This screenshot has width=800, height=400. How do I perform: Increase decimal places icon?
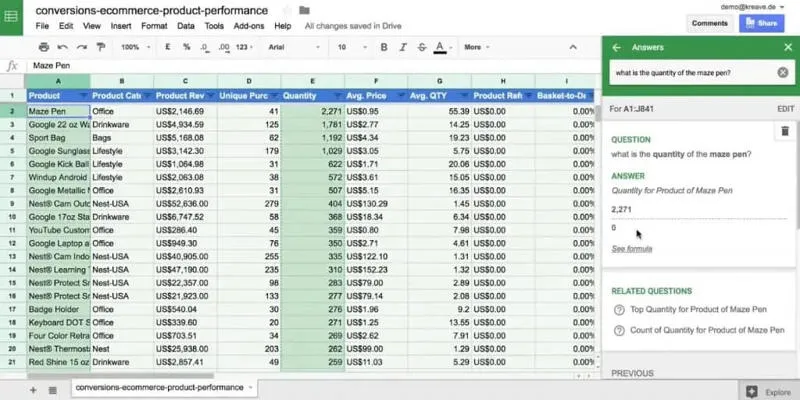pyautogui.click(x=223, y=47)
